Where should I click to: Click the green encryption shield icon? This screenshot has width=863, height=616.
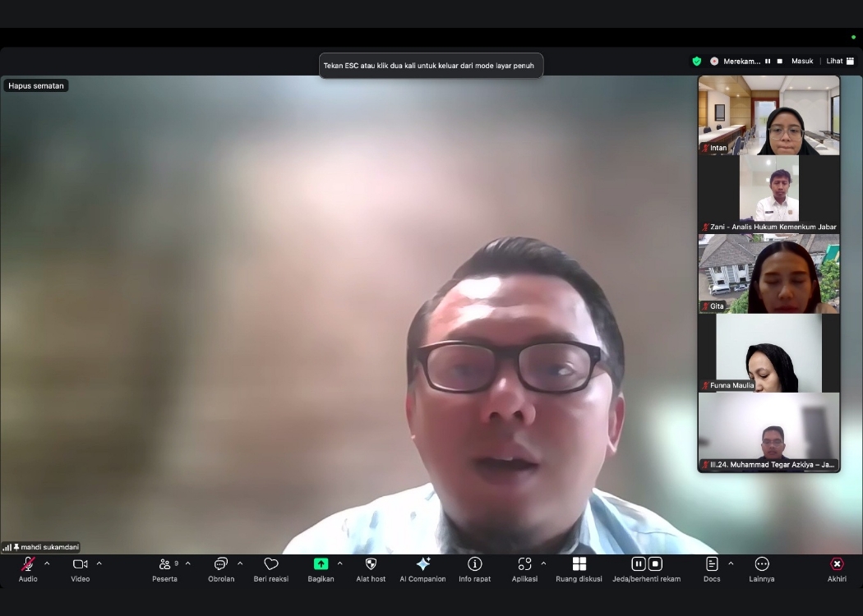697,61
